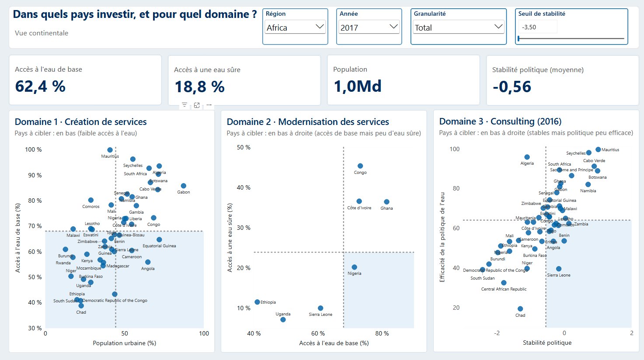Open more options ellipsis above Domaine 1 visual
Viewport: 644px width, 360px height.
coord(209,105)
